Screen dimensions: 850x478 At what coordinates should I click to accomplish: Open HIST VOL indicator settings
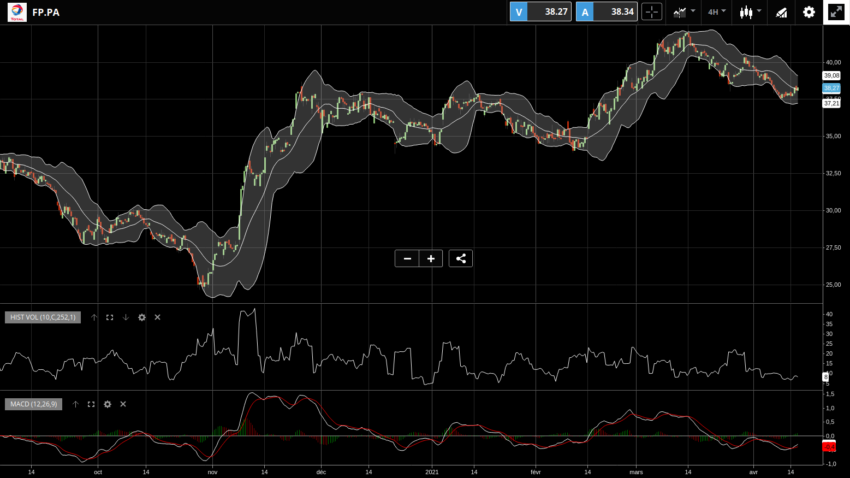click(142, 317)
